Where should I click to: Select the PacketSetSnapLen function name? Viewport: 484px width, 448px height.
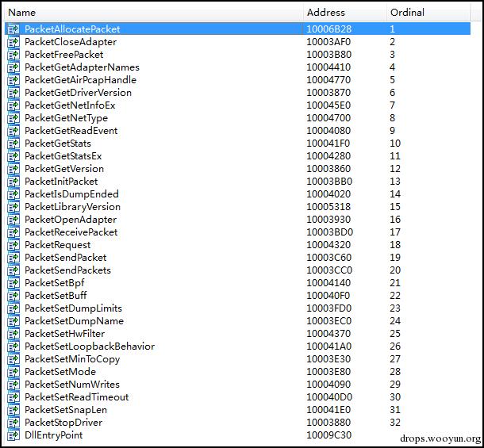tap(66, 409)
